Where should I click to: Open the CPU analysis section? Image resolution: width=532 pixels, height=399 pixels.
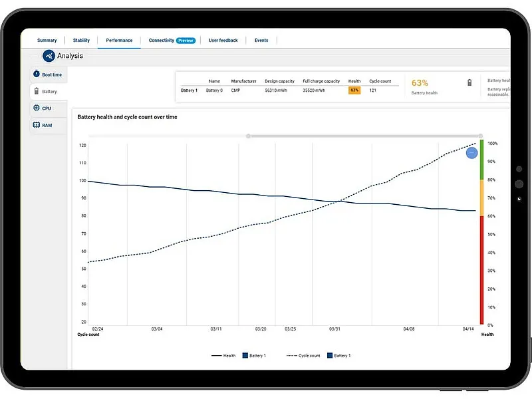point(49,108)
